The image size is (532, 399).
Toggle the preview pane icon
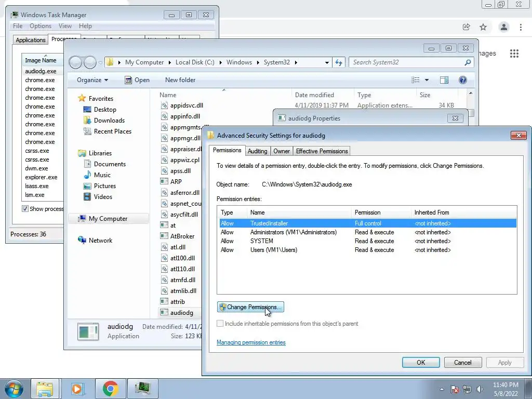(x=444, y=79)
